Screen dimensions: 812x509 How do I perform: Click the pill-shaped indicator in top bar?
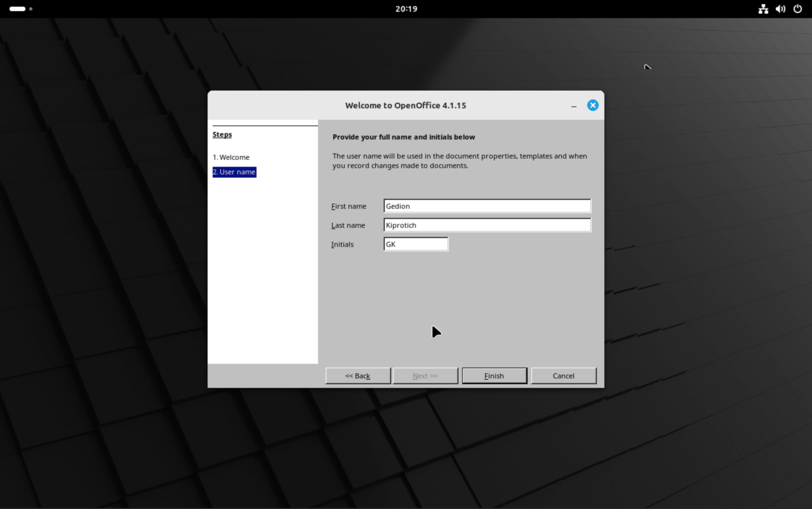(17, 8)
